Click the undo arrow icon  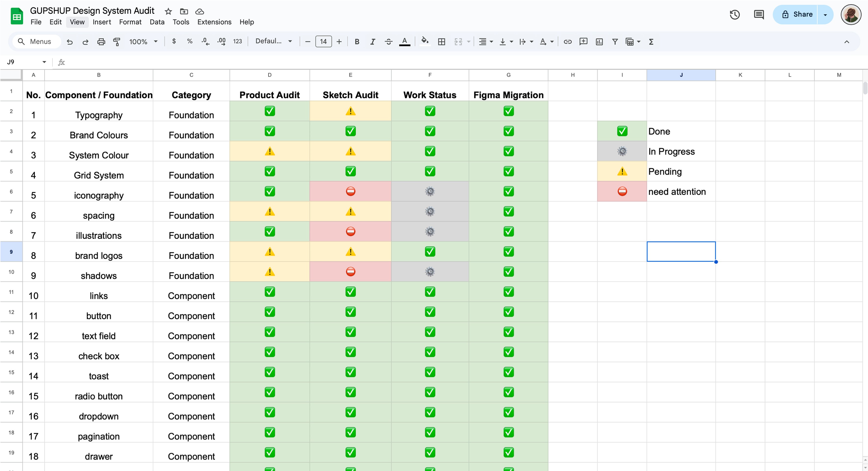coord(70,42)
